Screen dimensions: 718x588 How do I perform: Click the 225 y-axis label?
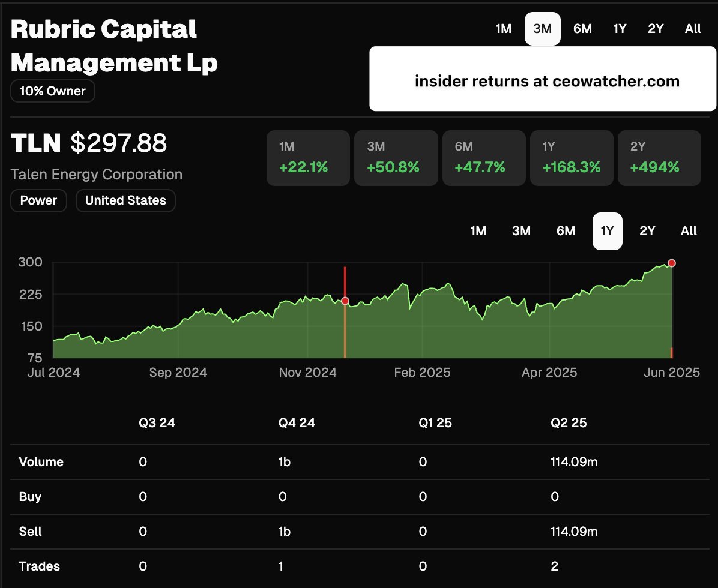[31, 294]
